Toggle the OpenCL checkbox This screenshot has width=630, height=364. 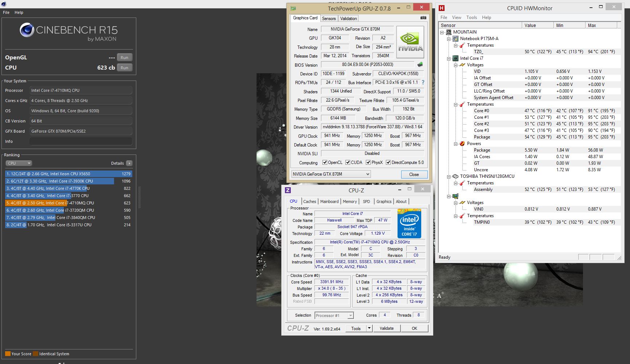pos(325,163)
